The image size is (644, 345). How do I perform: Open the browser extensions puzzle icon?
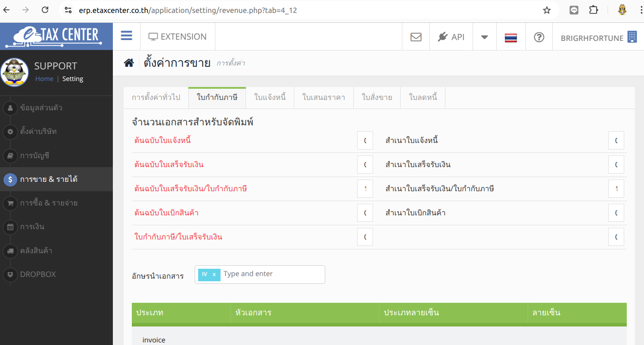click(594, 10)
